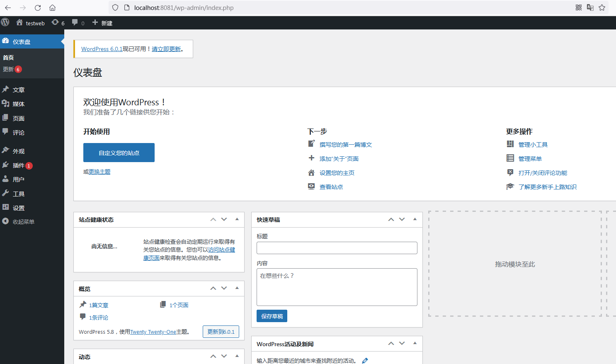The image size is (616, 364).
Task: Click the menu list icon beside 管理菜单
Action: (510, 158)
